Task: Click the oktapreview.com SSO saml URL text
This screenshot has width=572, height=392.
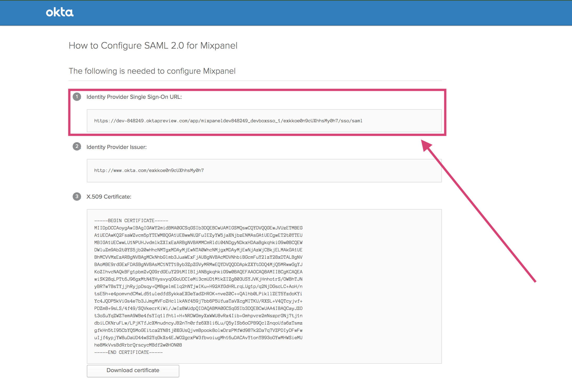Action: click(x=228, y=121)
